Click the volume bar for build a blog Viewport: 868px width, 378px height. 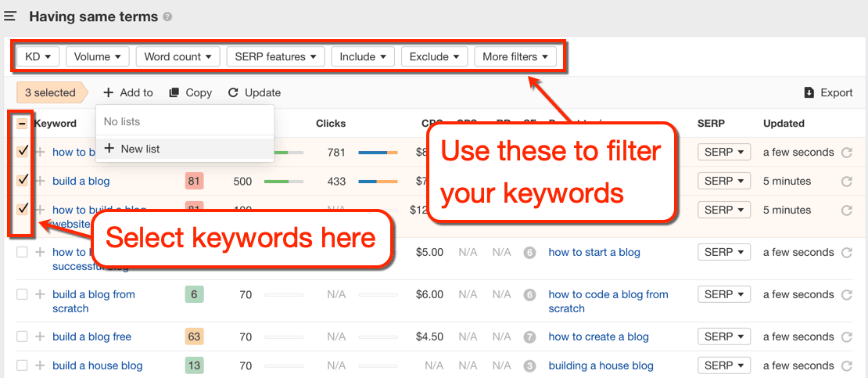283,182
